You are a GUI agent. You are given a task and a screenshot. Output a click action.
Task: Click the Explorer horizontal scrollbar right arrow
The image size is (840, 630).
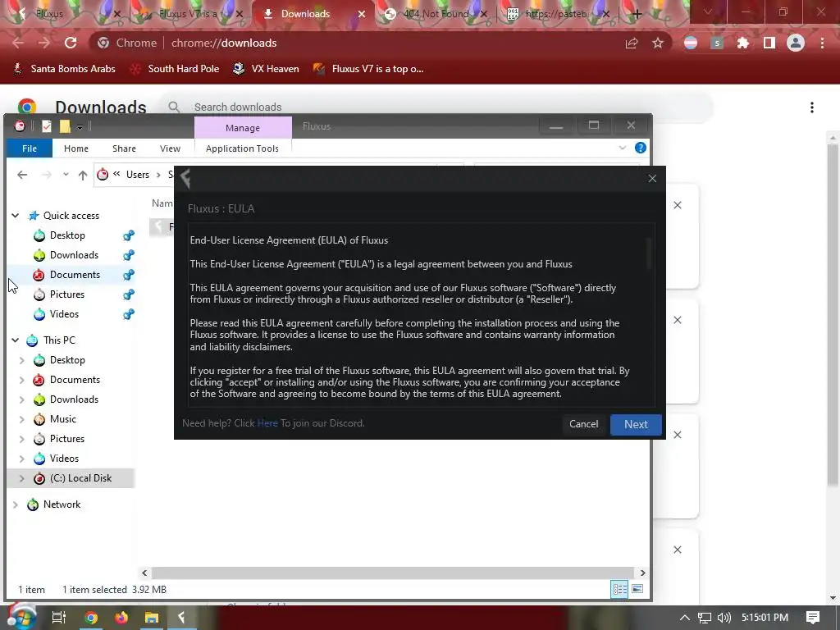click(x=642, y=573)
